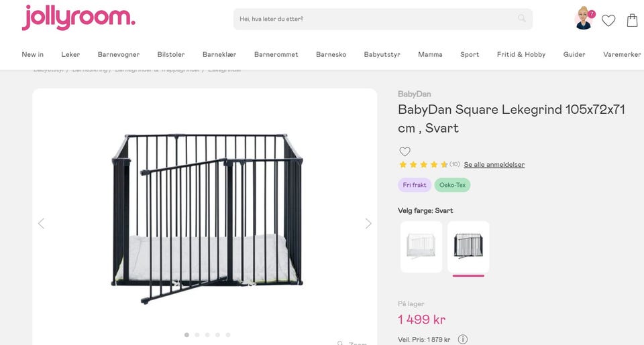Click the Fri frakt badge
Viewport: 644px width, 345px height.
click(x=414, y=185)
